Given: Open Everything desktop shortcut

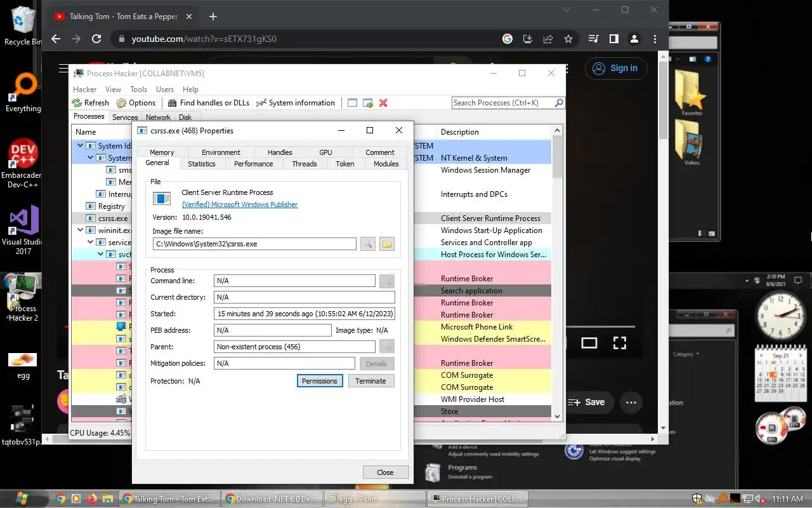Looking at the screenshot, I should (23, 94).
